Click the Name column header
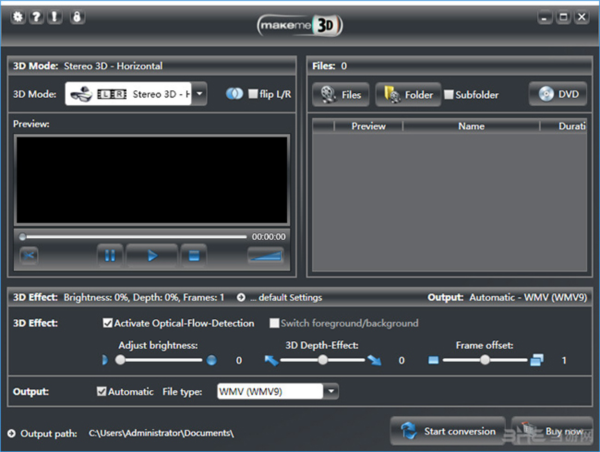This screenshot has height=452, width=600. 471,126
